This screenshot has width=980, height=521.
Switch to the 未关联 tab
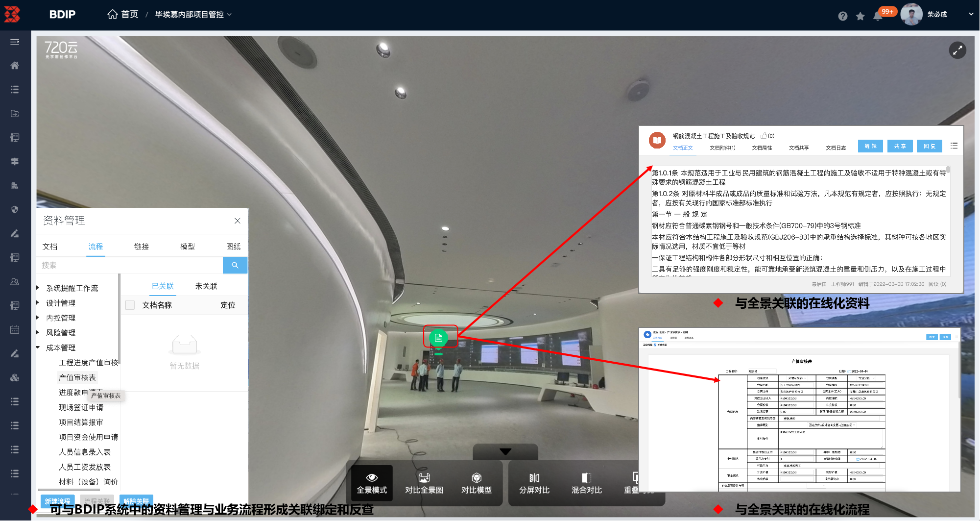[206, 286]
